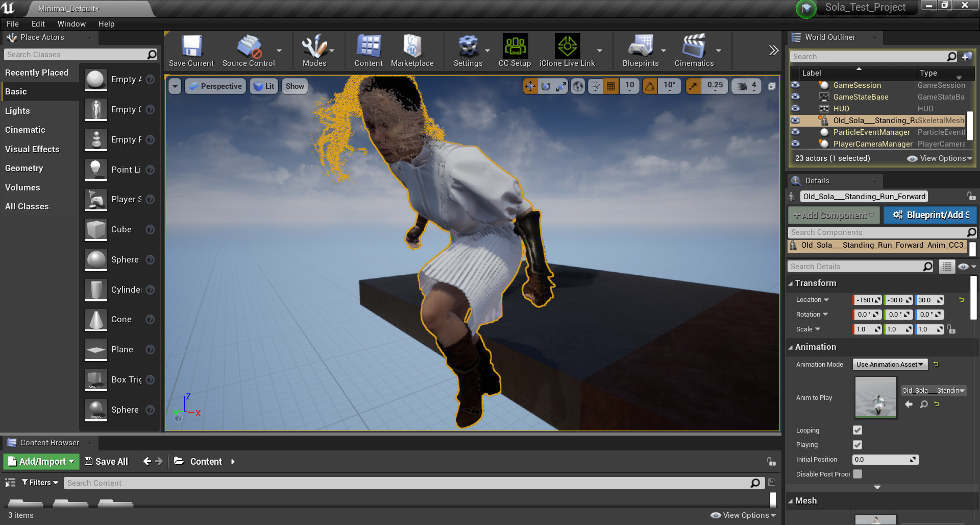Viewport: 980px width, 525px height.
Task: Open the Marketplace toolbar icon
Action: [412, 51]
